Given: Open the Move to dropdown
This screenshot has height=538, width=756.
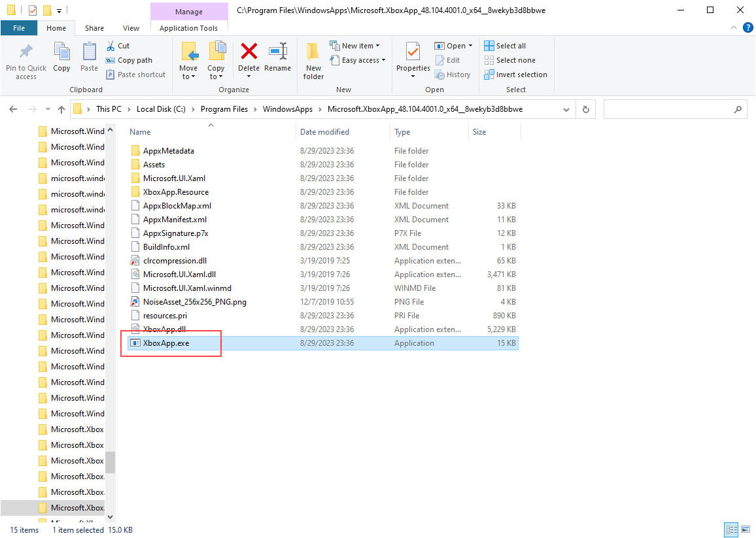Looking at the screenshot, I should coord(188,76).
